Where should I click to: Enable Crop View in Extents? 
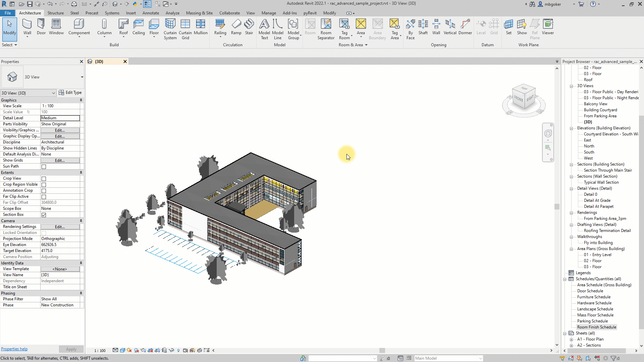44,179
